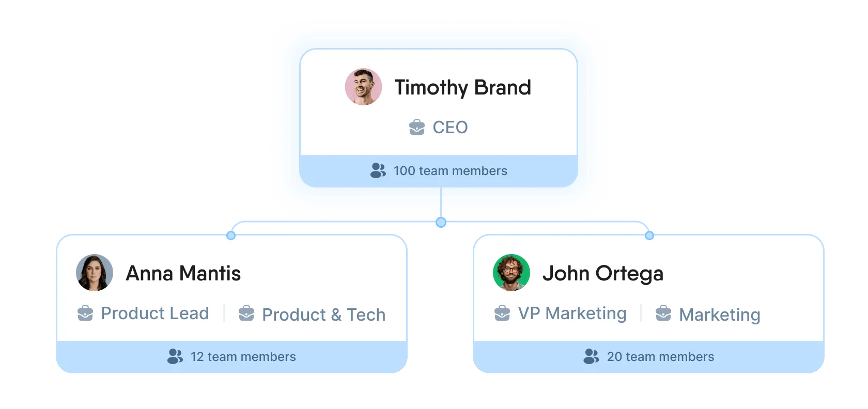Screen dimensions: 868x409
Task: Click Timothy Brand's profile photo
Action: point(364,87)
